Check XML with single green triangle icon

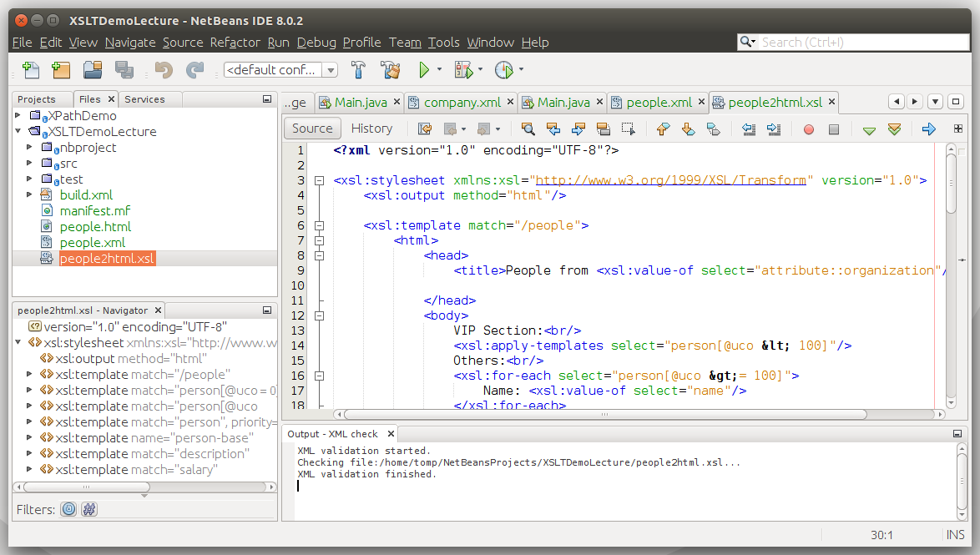tap(869, 130)
